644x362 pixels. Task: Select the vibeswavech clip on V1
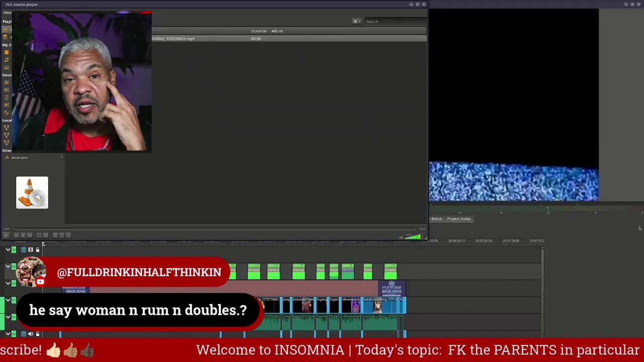(351, 305)
